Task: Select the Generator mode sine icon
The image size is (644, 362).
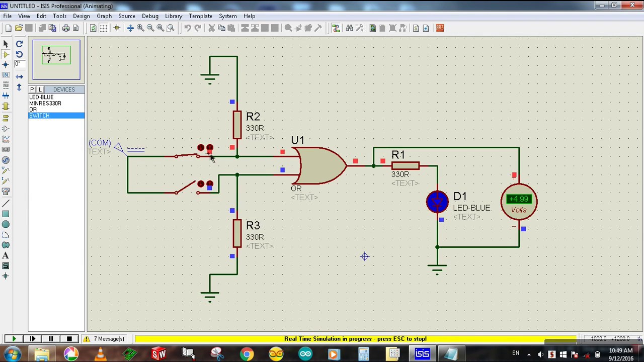Action: coord(6,160)
